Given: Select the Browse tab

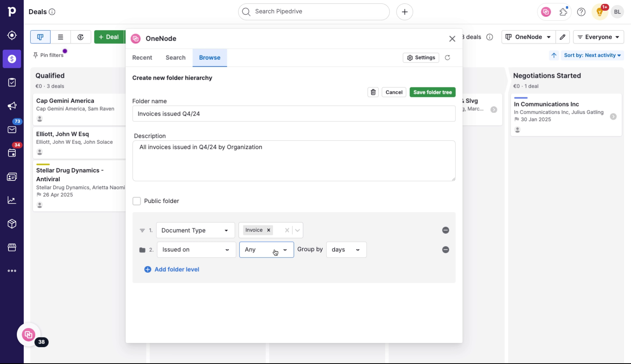Looking at the screenshot, I should pyautogui.click(x=210, y=58).
